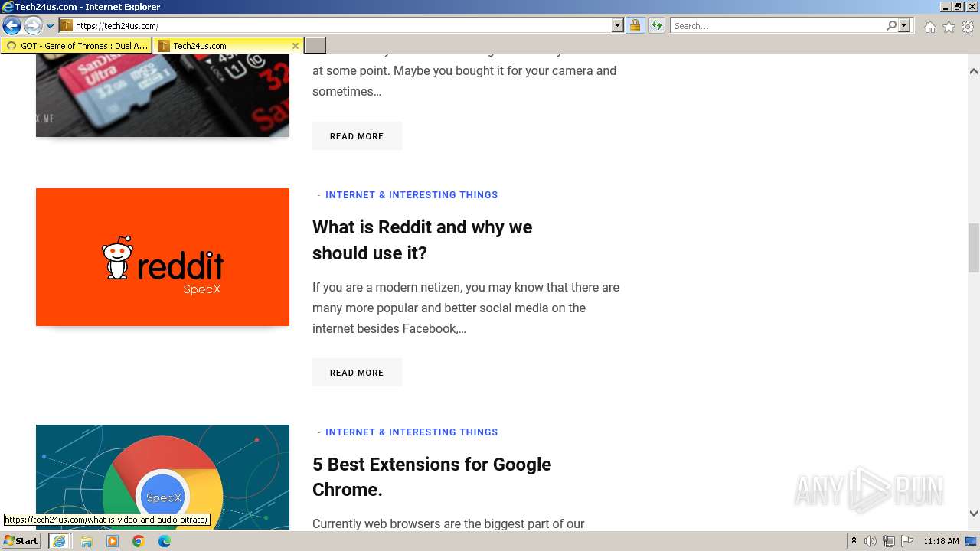Image resolution: width=980 pixels, height=551 pixels.
Task: Open the recent pages dropdown arrow
Action: [51, 26]
